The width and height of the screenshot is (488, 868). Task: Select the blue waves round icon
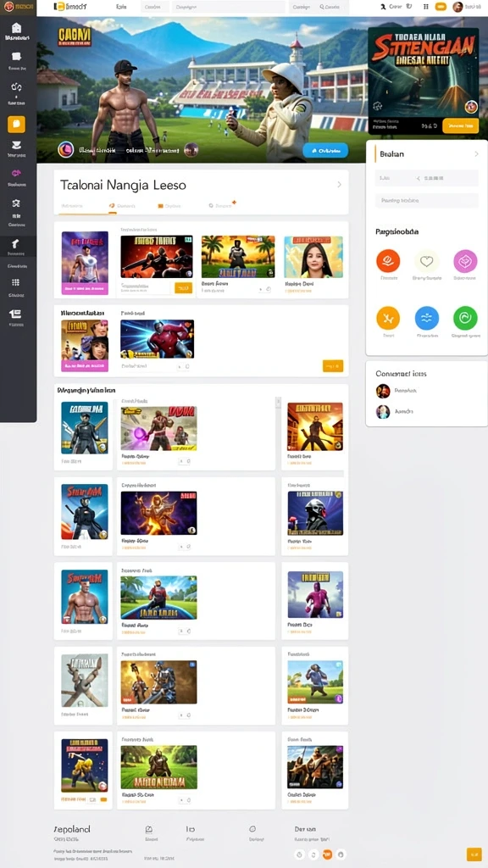(427, 319)
